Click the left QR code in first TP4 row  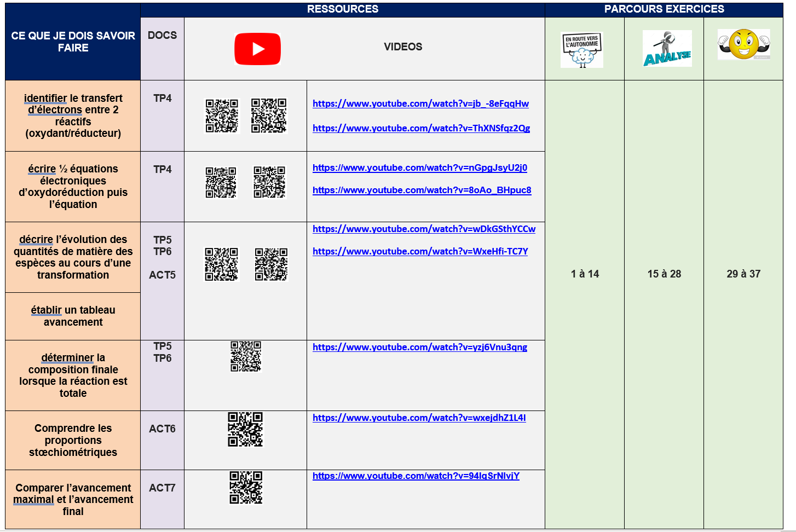point(222,115)
